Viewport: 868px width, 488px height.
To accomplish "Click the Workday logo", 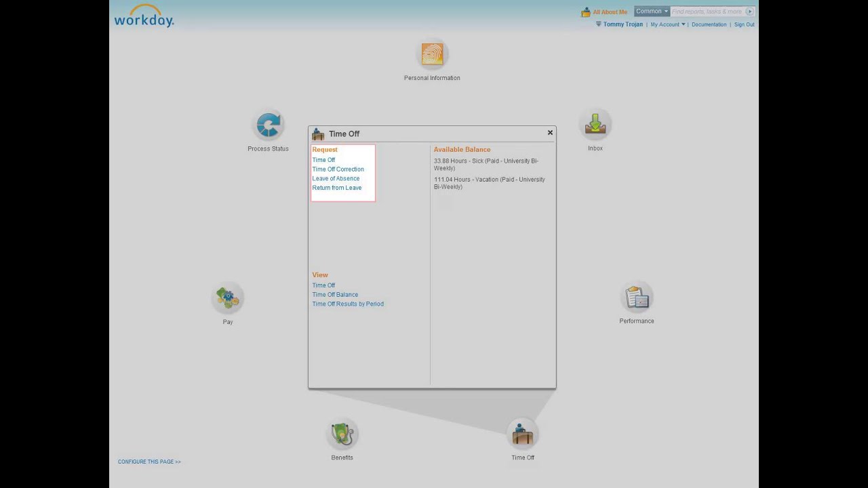I will 144,16.
